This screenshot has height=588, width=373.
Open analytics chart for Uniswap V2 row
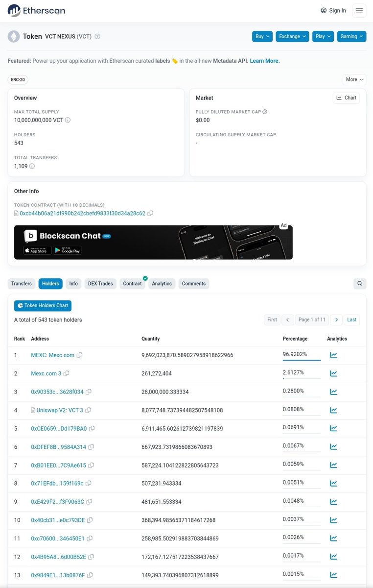(333, 410)
